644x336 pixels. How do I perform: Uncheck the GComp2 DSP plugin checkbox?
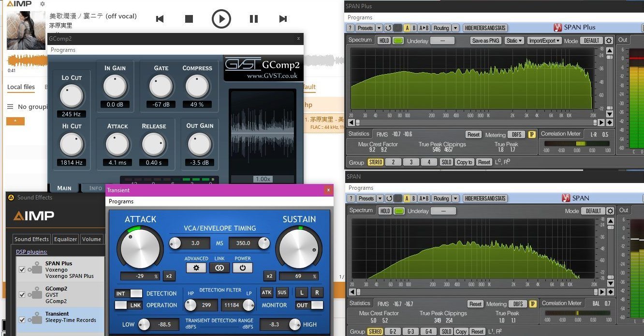pos(22,294)
